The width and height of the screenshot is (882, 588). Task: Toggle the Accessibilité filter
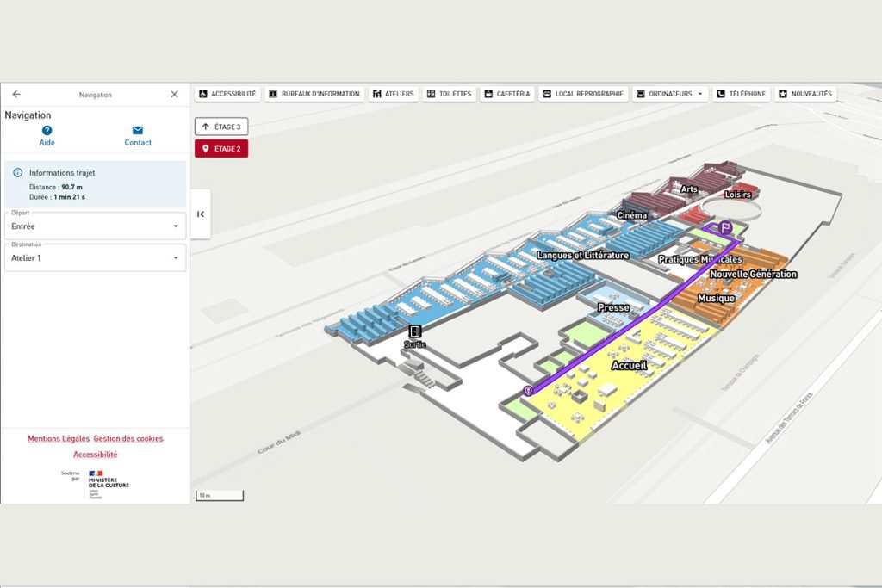(x=227, y=94)
